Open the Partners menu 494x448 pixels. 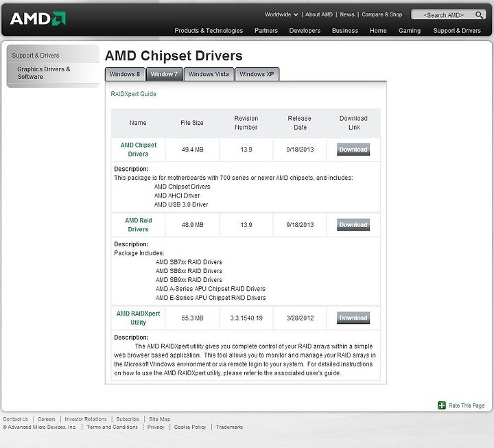pyautogui.click(x=266, y=31)
